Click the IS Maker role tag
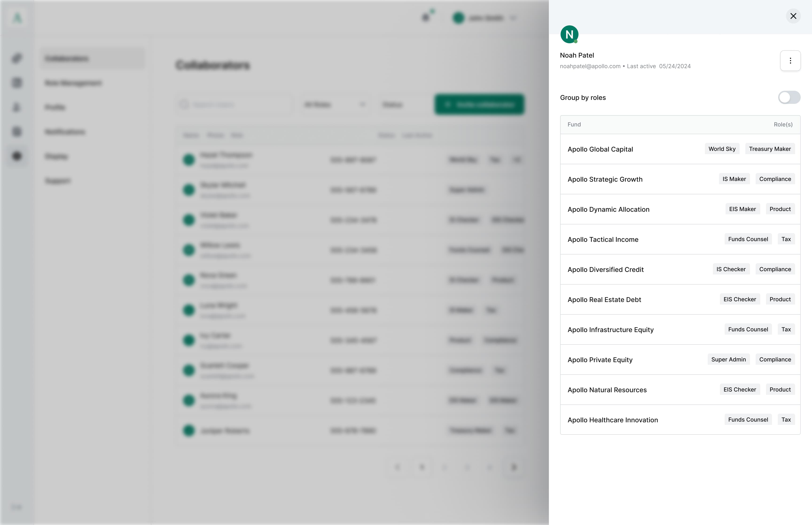 734,179
